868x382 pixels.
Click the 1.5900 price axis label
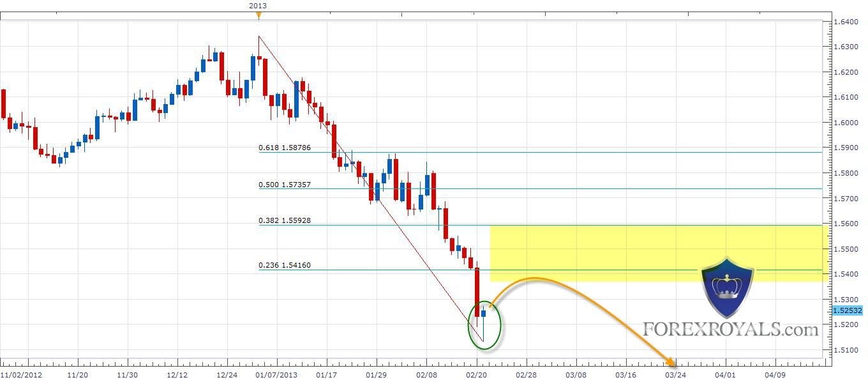[x=846, y=148]
